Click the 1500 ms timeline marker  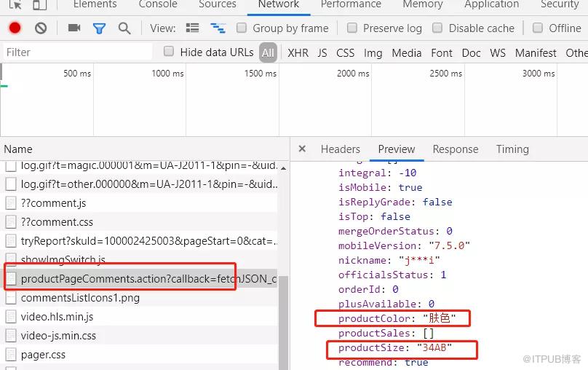click(x=261, y=73)
